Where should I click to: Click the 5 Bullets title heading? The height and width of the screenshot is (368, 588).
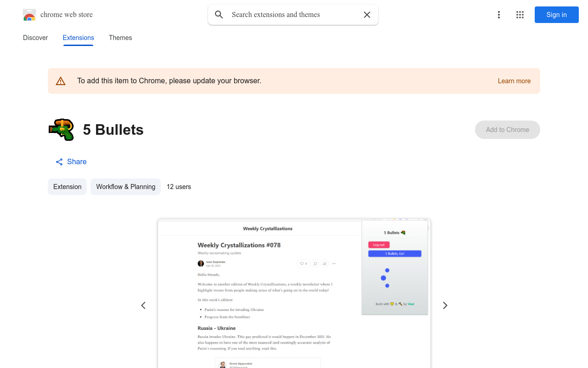(113, 130)
